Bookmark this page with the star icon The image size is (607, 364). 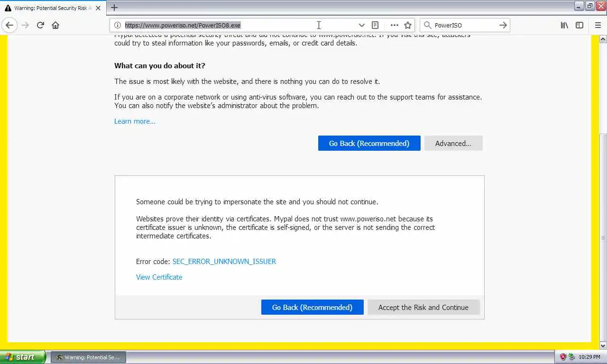[x=408, y=25]
